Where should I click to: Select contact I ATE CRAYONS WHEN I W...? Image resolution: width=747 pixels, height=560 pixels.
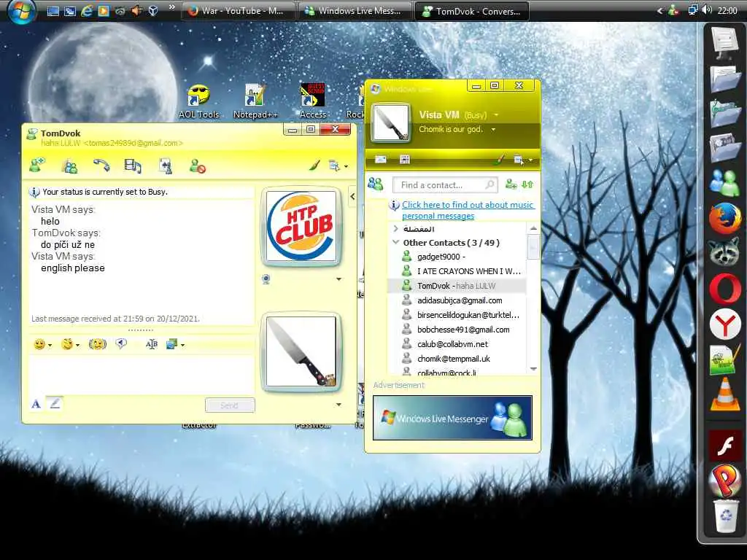tap(461, 271)
